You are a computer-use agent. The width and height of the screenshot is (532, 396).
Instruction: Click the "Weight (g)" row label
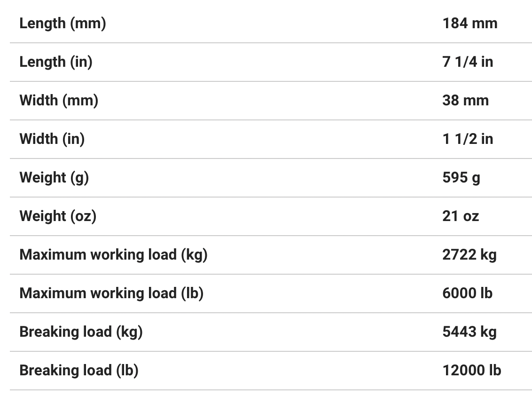[x=54, y=177]
